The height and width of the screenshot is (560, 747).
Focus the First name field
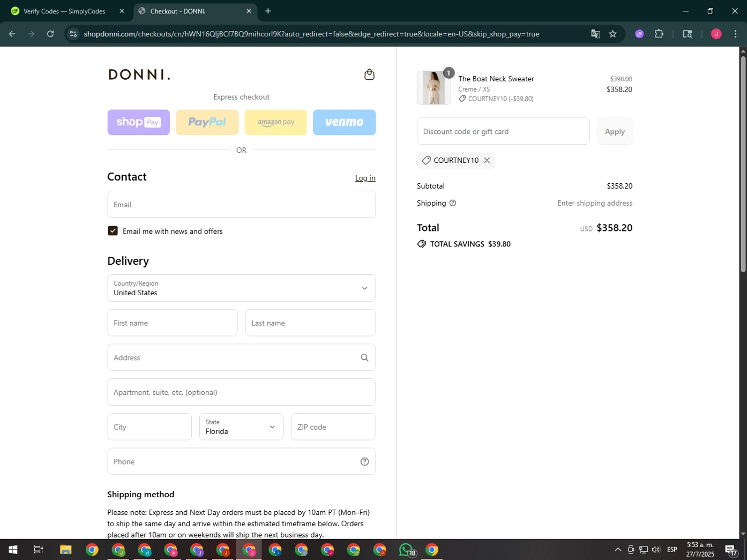point(172,323)
